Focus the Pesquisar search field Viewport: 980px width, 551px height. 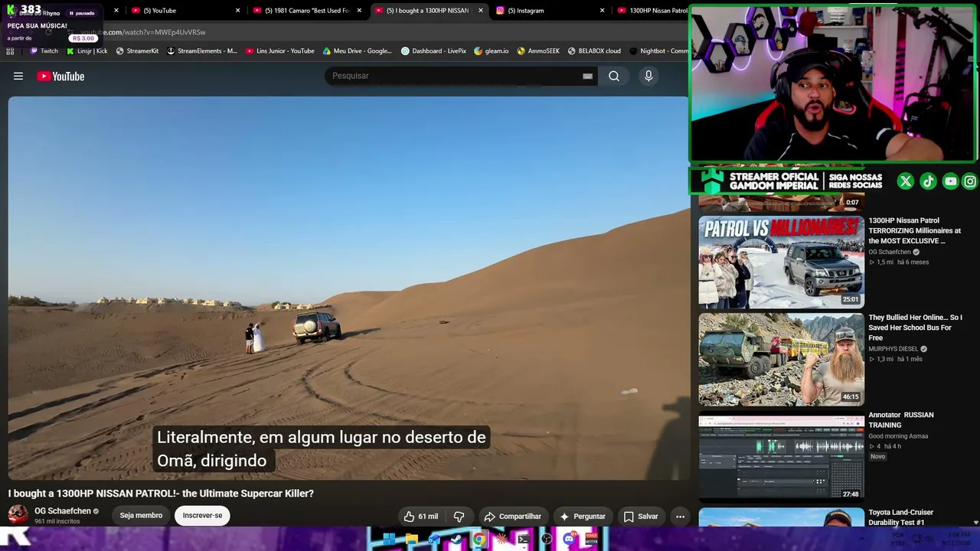click(x=459, y=76)
